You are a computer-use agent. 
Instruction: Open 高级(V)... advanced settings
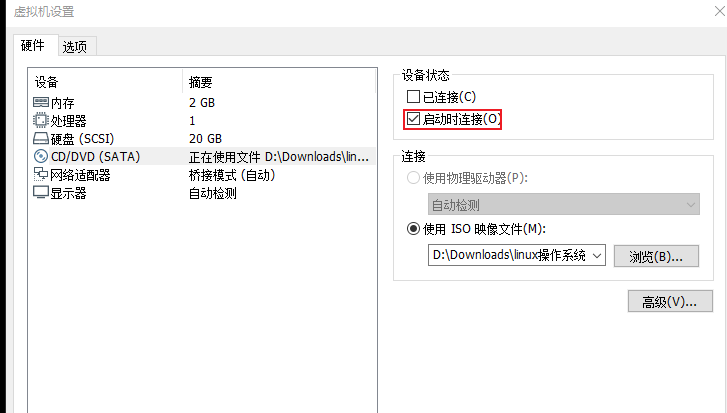[x=670, y=301]
